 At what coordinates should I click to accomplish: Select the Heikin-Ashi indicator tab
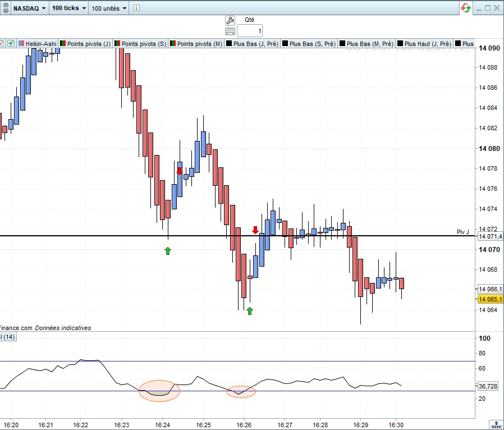37,44
